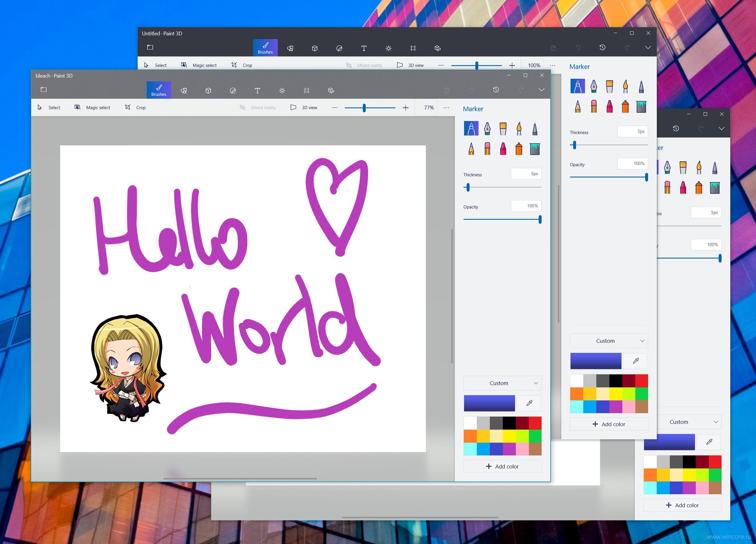Open the menu folder in bleach window
Image resolution: width=756 pixels, height=544 pixels.
[x=44, y=89]
